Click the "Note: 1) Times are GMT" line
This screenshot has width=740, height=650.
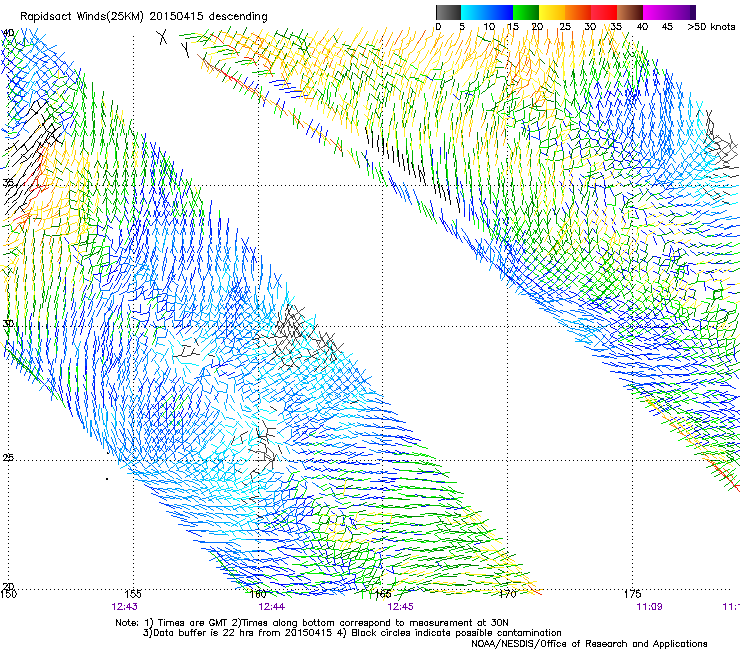(311, 623)
